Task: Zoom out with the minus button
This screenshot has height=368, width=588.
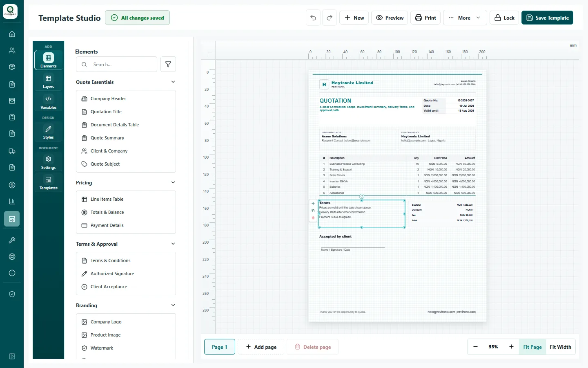Action: 475,347
